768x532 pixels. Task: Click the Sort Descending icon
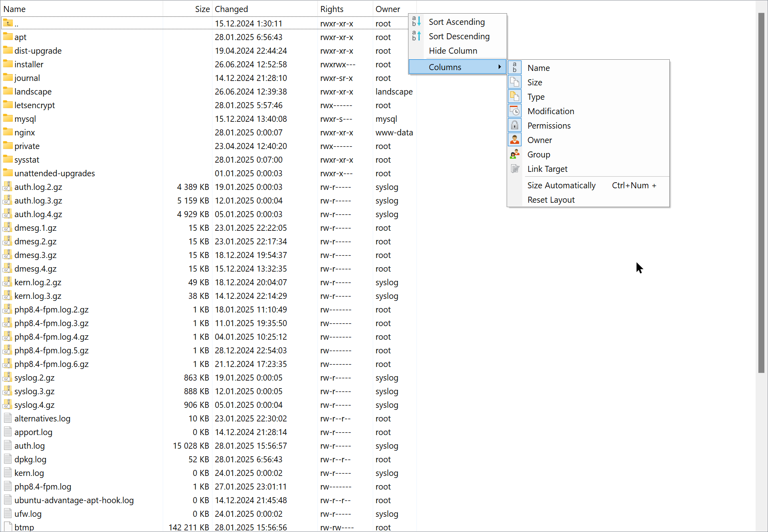pos(416,36)
